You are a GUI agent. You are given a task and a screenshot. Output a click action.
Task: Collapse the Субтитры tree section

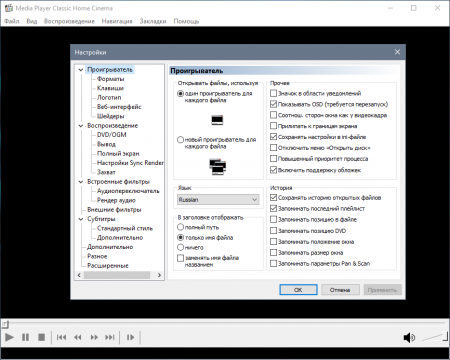(x=81, y=219)
